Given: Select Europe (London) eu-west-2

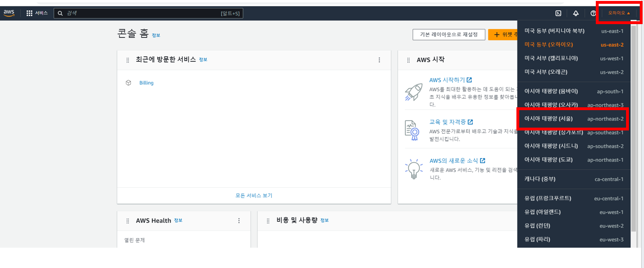Looking at the screenshot, I should 574,225.
